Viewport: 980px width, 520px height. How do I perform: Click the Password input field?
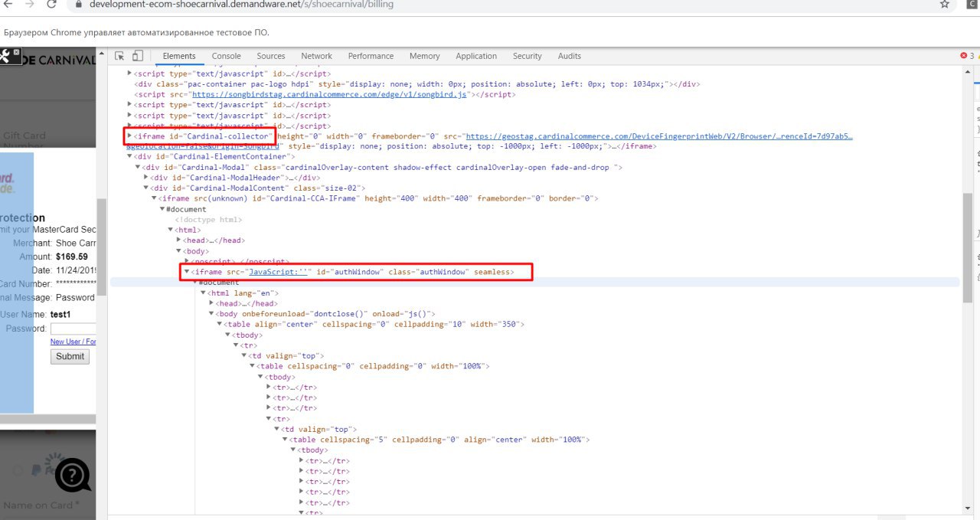[73, 329]
